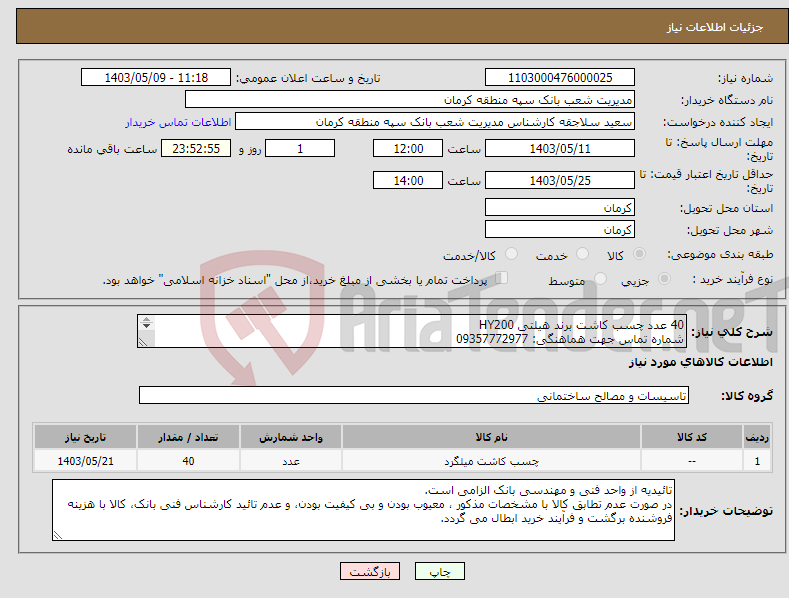Click the scroll up arrow in description box

146,320
